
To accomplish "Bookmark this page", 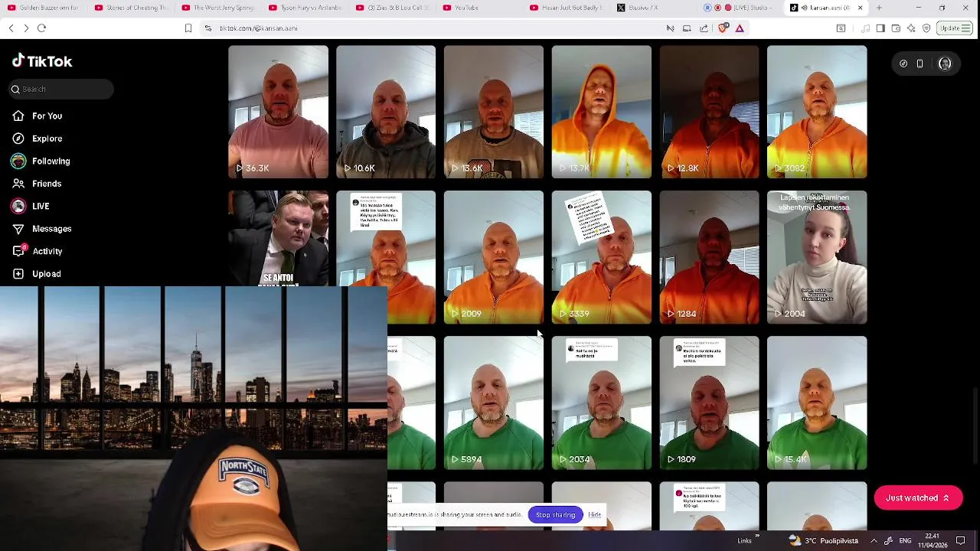I will (188, 28).
